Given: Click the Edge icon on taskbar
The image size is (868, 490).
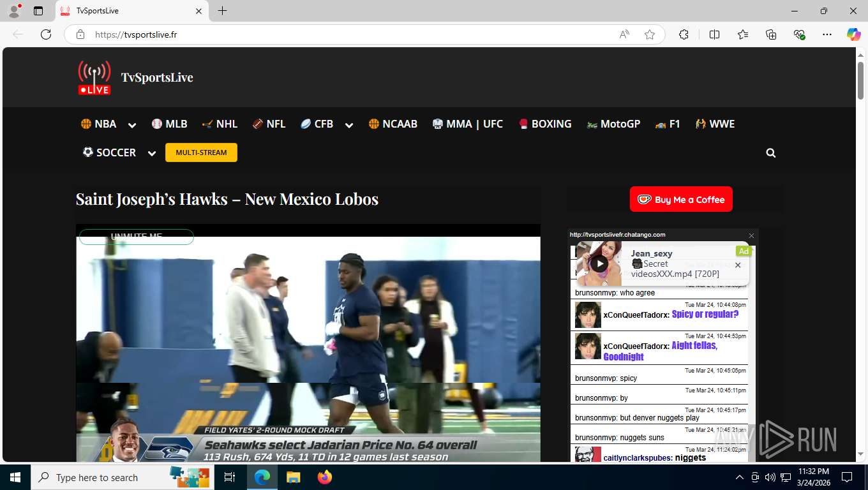Looking at the screenshot, I should (x=262, y=477).
